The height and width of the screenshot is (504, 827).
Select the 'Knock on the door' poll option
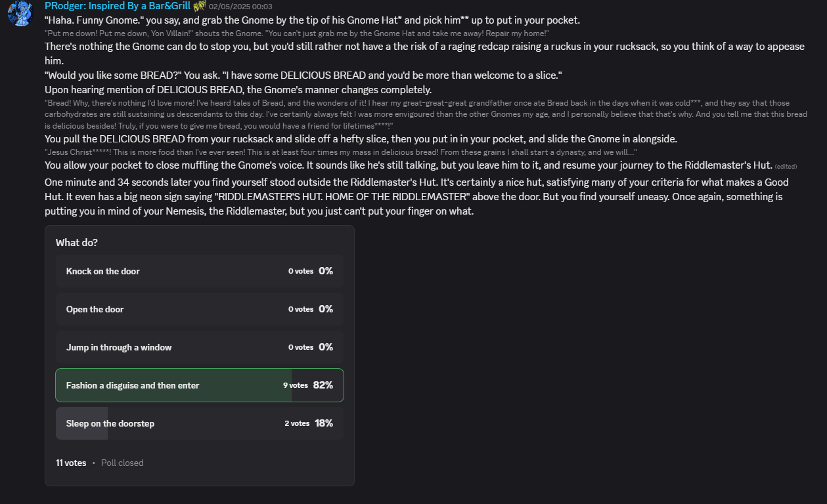pos(200,271)
